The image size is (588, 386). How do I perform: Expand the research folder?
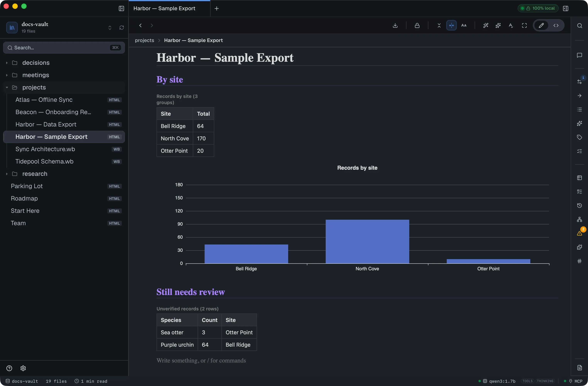[x=7, y=174]
